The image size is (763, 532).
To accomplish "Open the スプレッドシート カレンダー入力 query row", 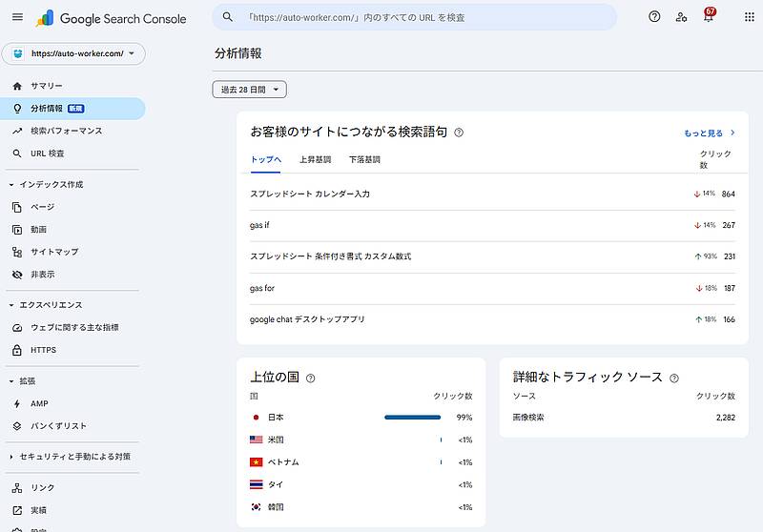I will [492, 194].
